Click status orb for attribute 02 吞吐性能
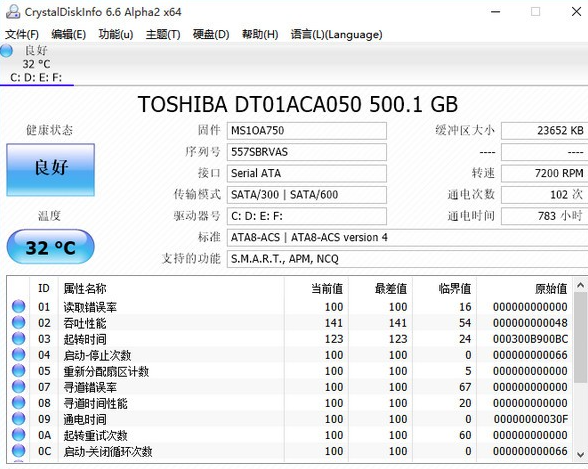588x469 pixels. coord(18,322)
